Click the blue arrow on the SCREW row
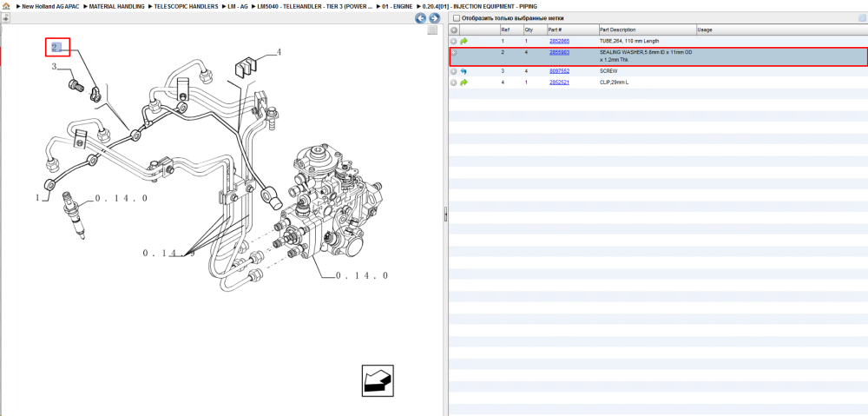 coord(464,71)
